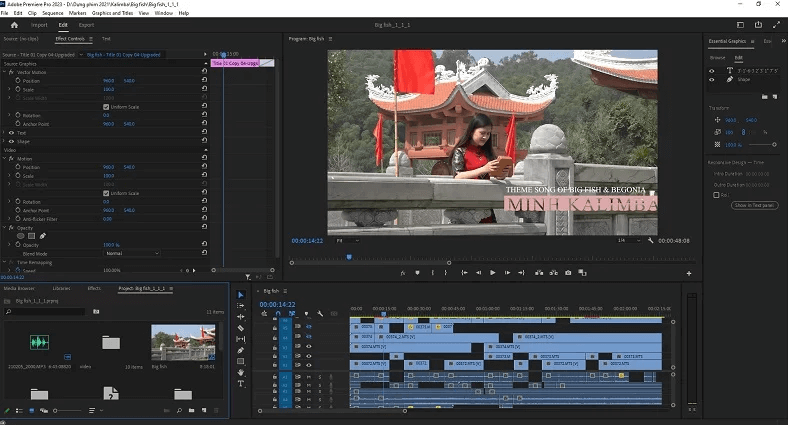
Task: Switch Project panel to List View
Action: [19, 410]
